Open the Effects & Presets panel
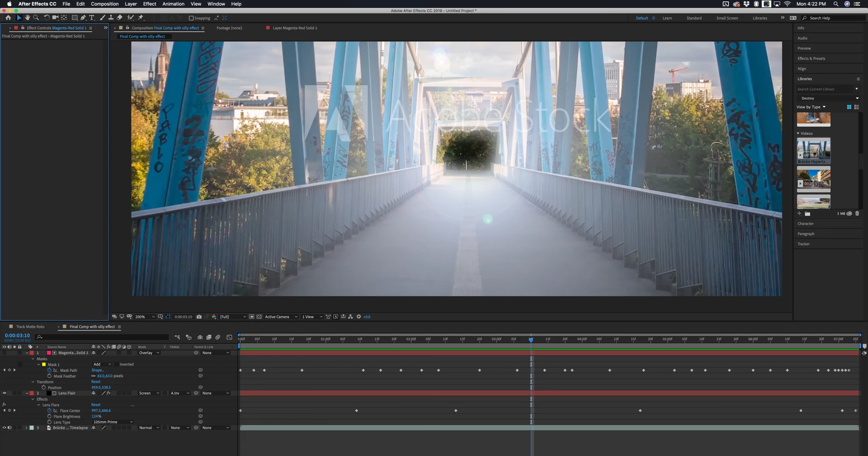Image resolution: width=868 pixels, height=456 pixels. (811, 58)
